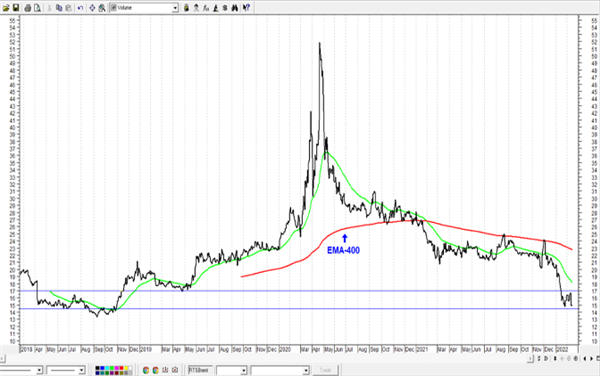The width and height of the screenshot is (600, 376).
Task: Click the camera snapshot icon in bottom toolbar
Action: (174, 370)
